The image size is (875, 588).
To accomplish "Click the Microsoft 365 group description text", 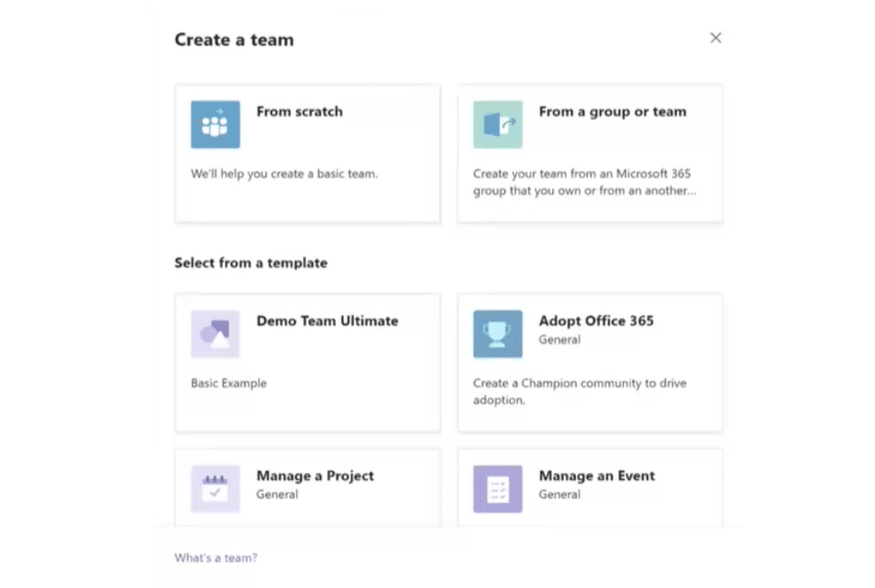I will coord(584,182).
